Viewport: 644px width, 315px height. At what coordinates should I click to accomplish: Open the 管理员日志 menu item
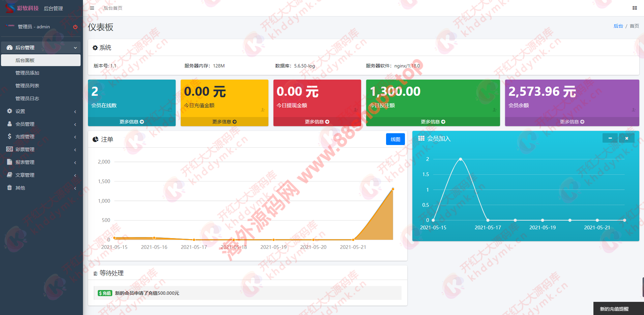tap(27, 98)
